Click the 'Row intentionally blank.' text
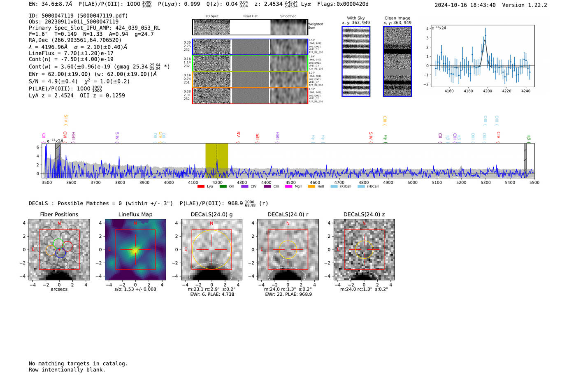Viewport: 576px width, 392px height. point(67,370)
